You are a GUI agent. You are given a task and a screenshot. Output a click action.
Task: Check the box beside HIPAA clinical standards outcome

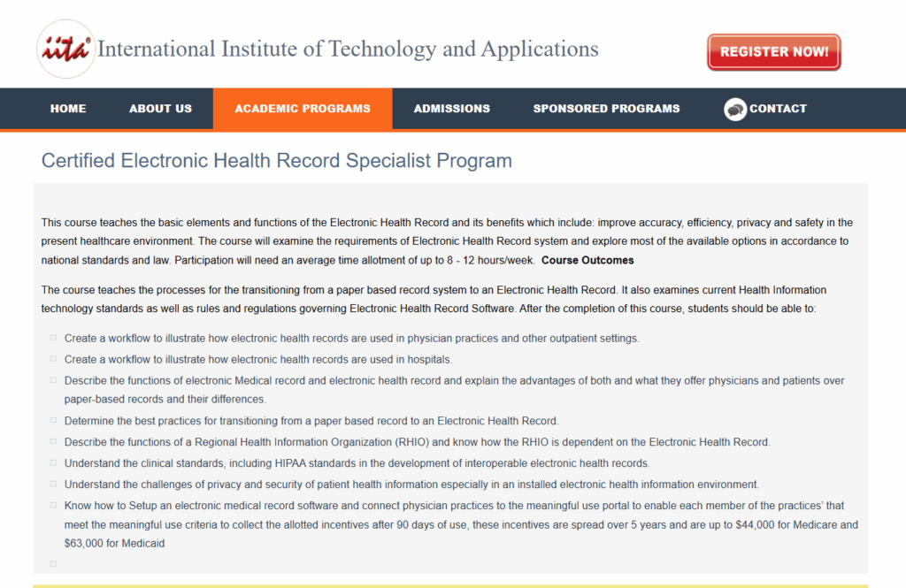(x=51, y=462)
